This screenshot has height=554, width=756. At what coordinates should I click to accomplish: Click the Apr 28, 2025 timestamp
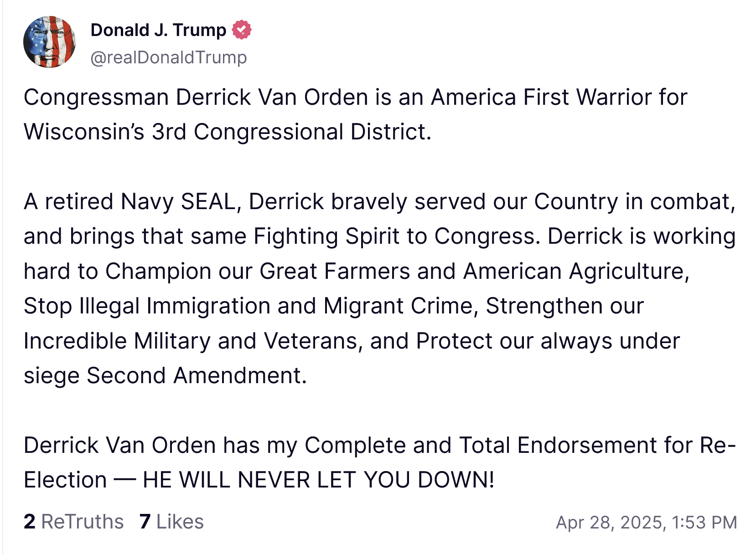[x=646, y=522]
